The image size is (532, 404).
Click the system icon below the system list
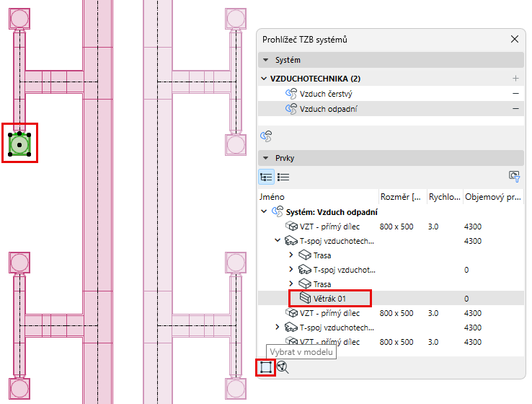point(266,136)
